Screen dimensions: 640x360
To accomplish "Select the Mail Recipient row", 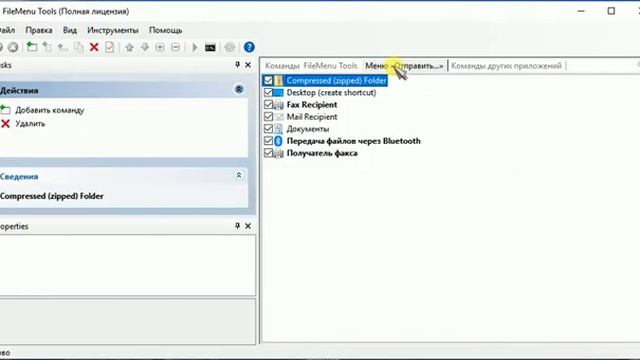I will 312,117.
